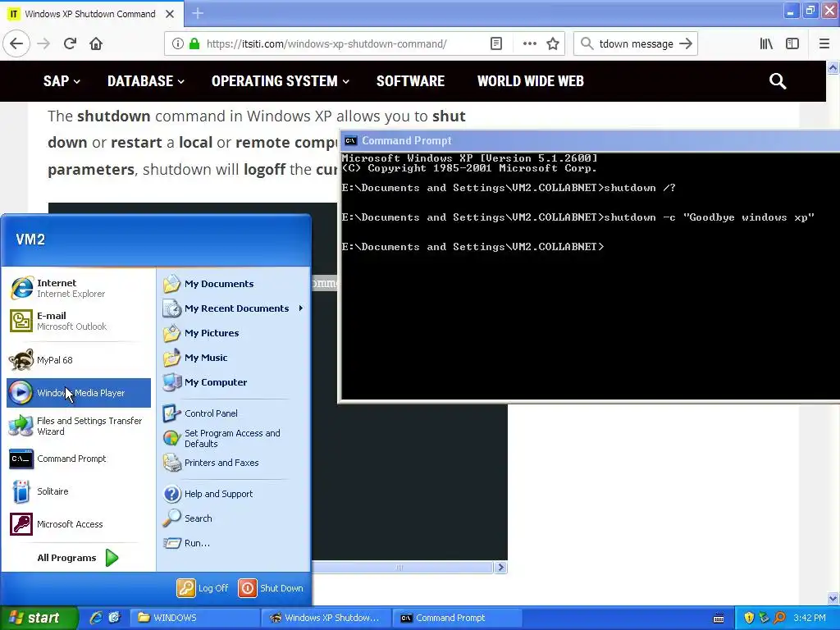This screenshot has height=630, width=840.
Task: Open My Music folder
Action: pos(233,358)
